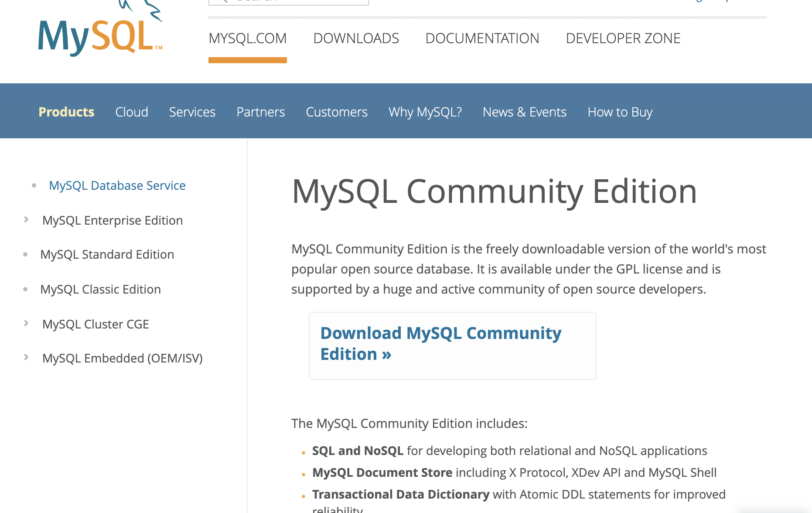Click 'The MySQL Community Edition includes:' text
Image resolution: width=812 pixels, height=513 pixels.
click(409, 423)
